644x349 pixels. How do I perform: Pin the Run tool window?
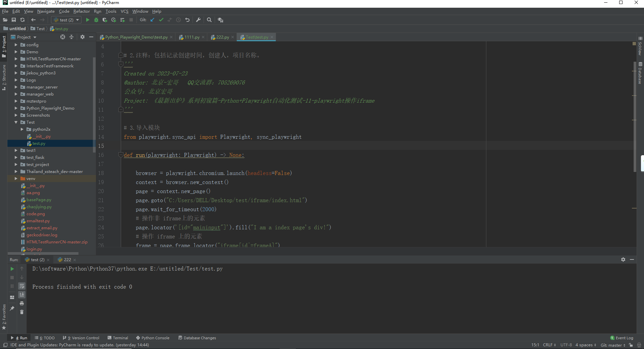pyautogui.click(x=12, y=308)
